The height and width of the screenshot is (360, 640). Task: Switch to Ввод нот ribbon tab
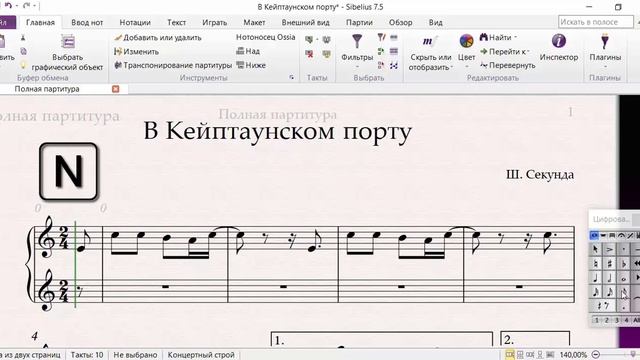(x=87, y=22)
